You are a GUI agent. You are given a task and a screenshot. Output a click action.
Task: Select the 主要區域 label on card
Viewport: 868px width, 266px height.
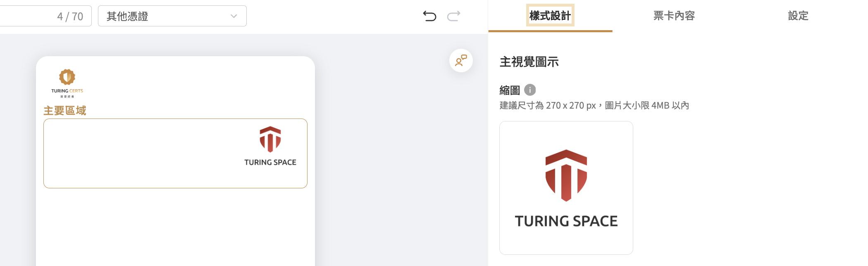(x=65, y=110)
